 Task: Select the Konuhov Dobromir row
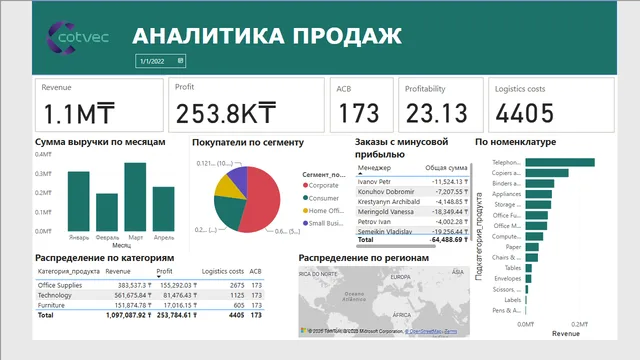(413, 191)
